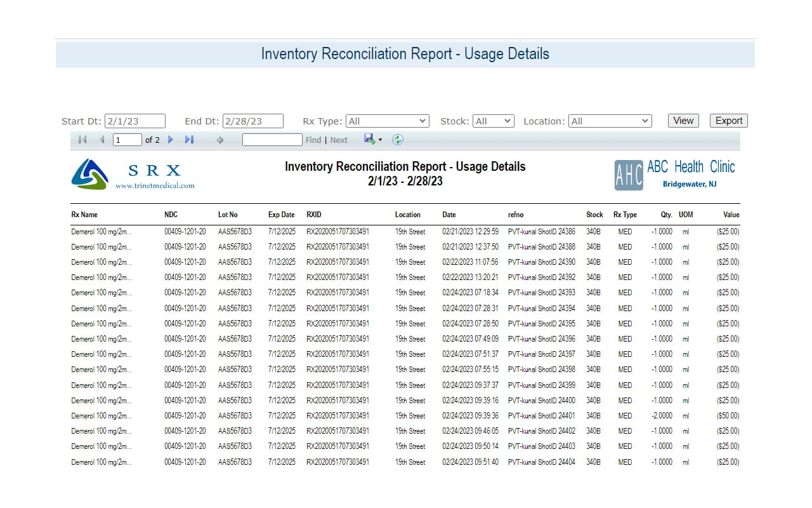Go to first page of report

pos(82,140)
